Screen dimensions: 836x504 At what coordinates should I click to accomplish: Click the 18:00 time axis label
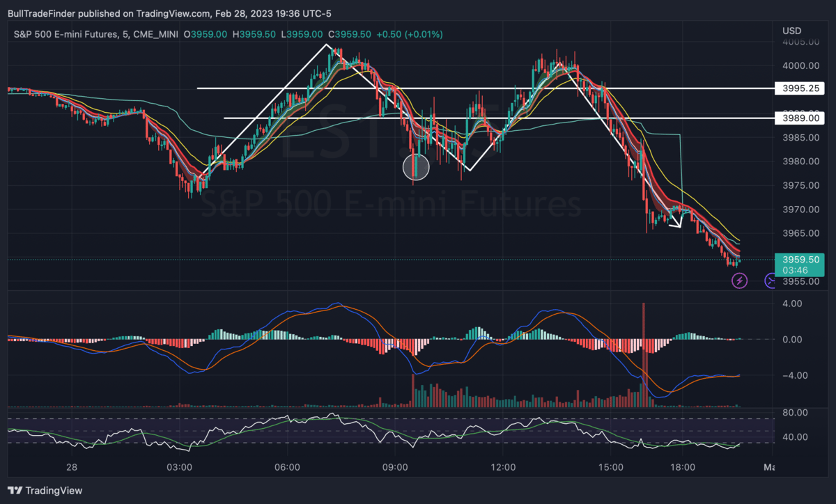tap(682, 467)
